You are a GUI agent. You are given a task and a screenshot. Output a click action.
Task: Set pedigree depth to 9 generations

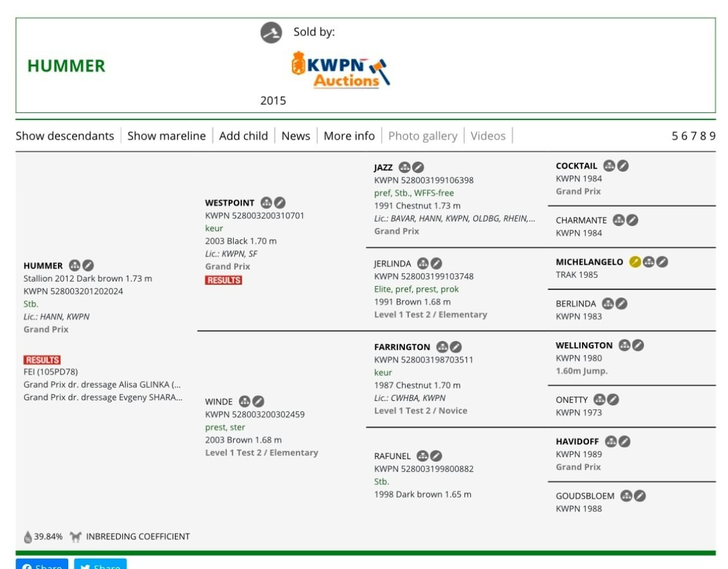click(x=712, y=136)
